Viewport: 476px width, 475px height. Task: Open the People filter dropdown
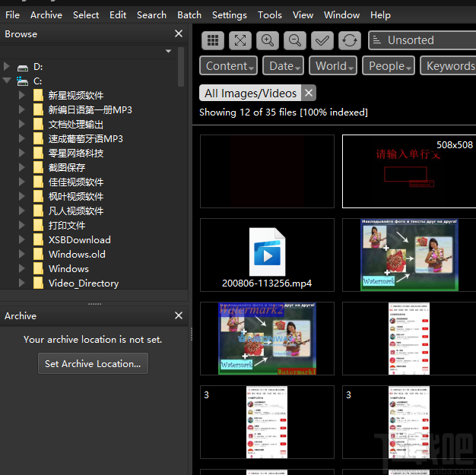click(389, 65)
